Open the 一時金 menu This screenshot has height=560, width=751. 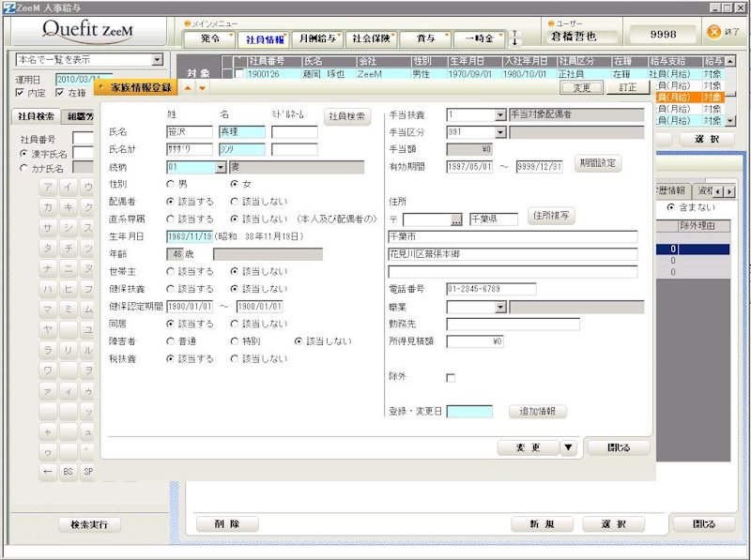coord(479,38)
